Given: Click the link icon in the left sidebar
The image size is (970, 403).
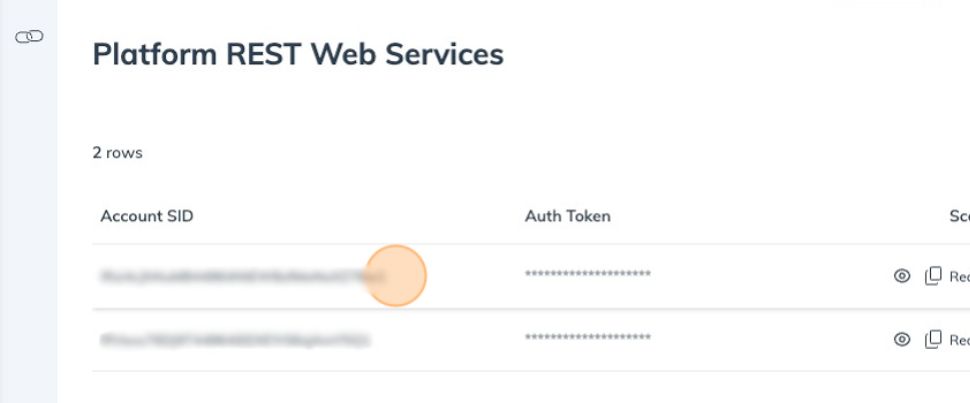Looking at the screenshot, I should click(x=29, y=37).
